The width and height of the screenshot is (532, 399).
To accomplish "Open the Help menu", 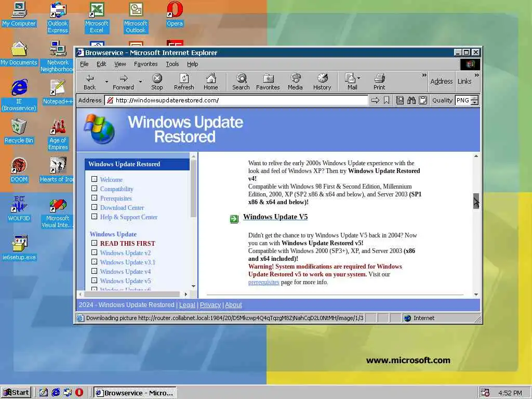I will coord(192,64).
